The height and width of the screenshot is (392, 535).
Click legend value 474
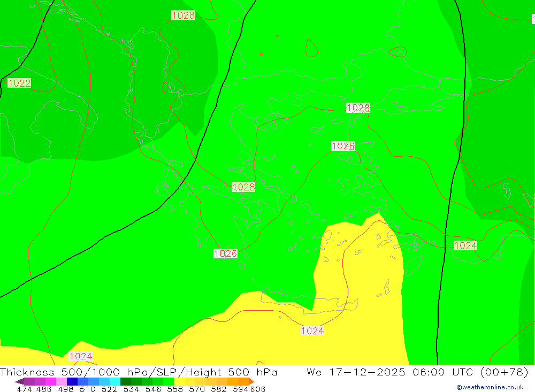click(x=24, y=389)
